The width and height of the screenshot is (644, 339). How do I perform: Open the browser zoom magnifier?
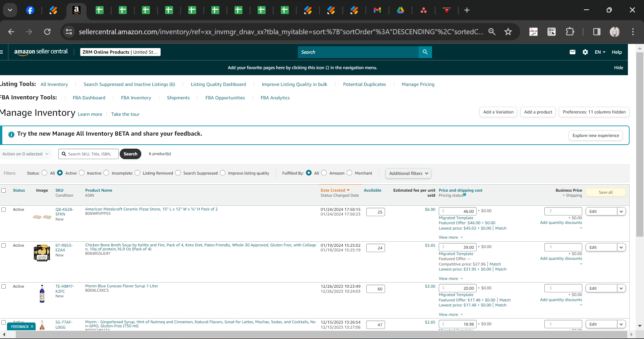coord(492,32)
